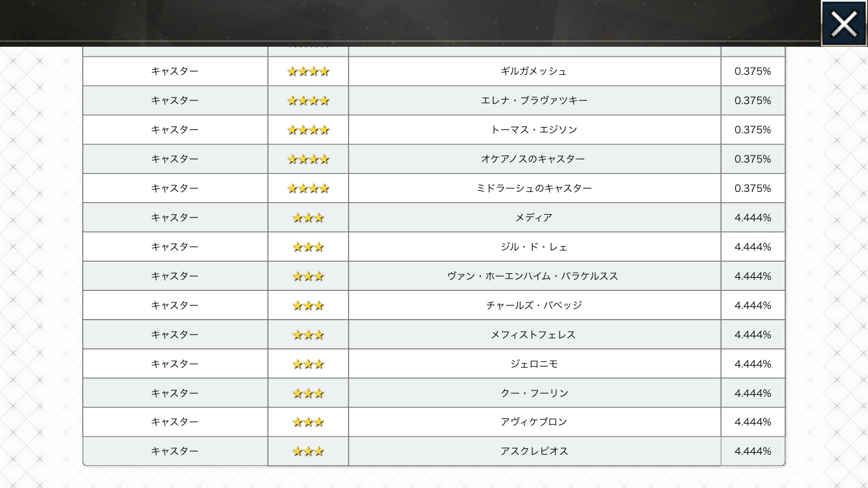
Task: Click the three-star rating for メディア
Action: point(308,218)
